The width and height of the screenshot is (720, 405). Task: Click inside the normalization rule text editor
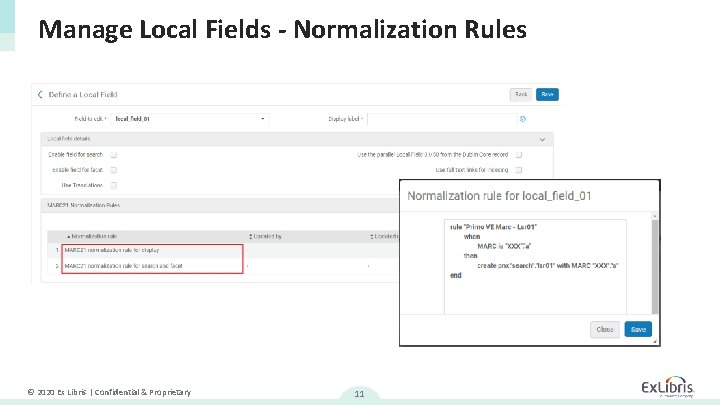(x=535, y=267)
